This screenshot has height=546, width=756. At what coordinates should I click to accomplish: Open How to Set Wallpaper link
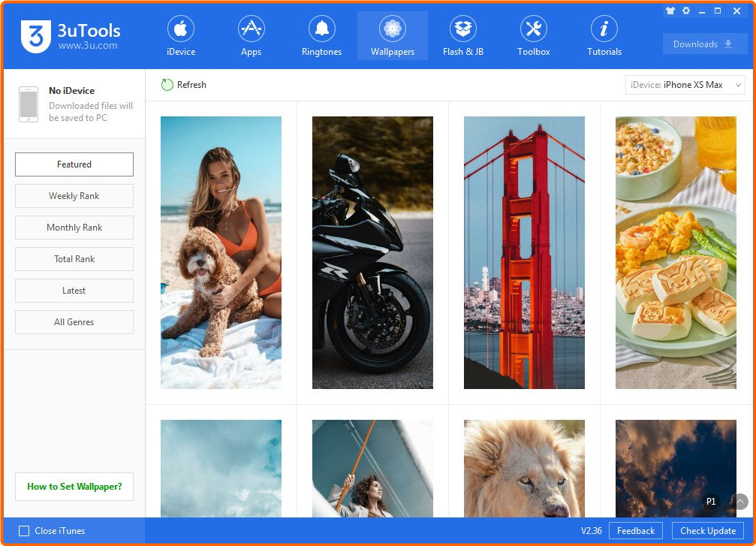tap(74, 487)
